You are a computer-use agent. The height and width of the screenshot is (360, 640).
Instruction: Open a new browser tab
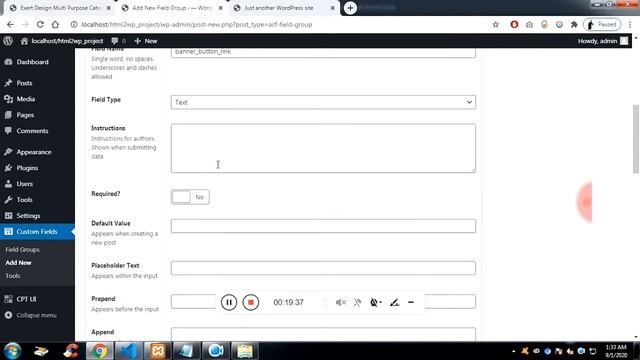[350, 8]
